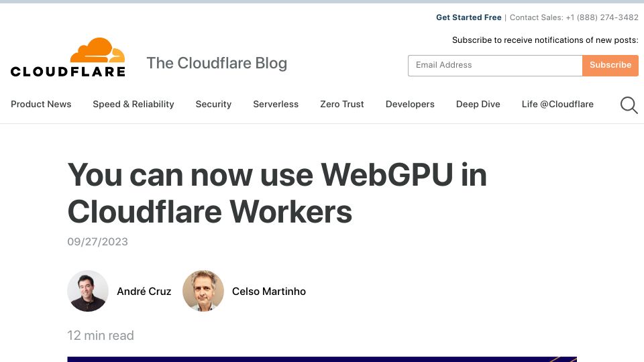Open The Cloudflare Blog title link
Image resolution: width=644 pixels, height=362 pixels.
pos(217,63)
